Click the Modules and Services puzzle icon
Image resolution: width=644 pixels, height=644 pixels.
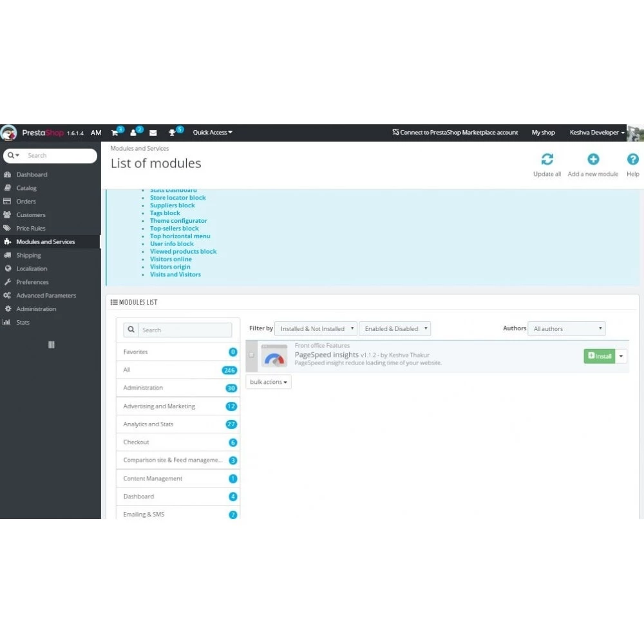tap(7, 241)
